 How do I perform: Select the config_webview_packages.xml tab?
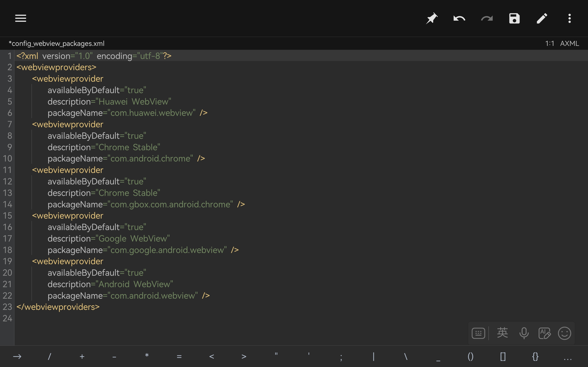[57, 43]
